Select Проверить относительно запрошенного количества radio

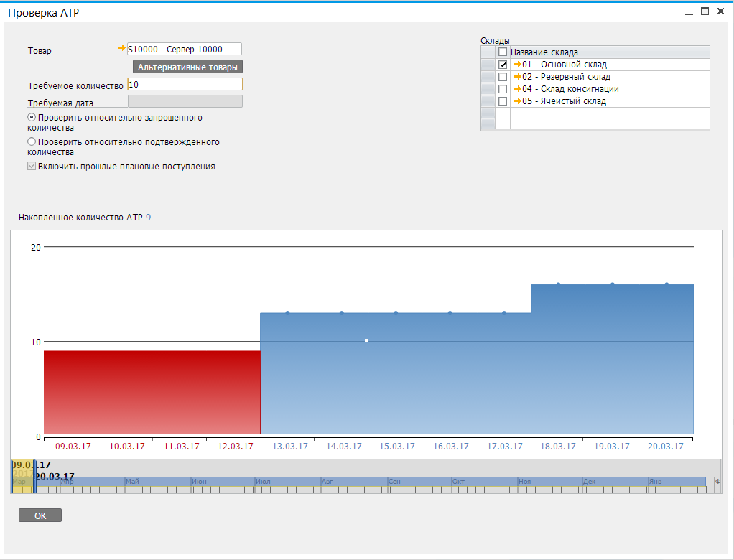(32, 118)
